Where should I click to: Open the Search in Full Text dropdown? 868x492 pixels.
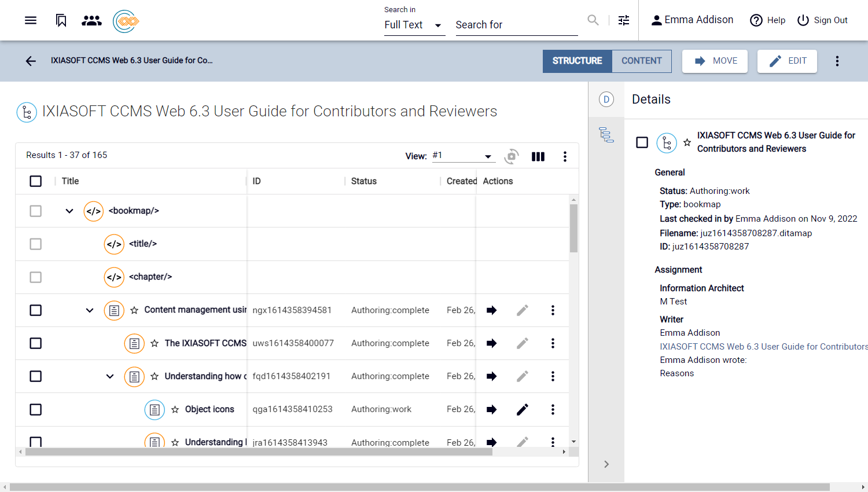[414, 25]
